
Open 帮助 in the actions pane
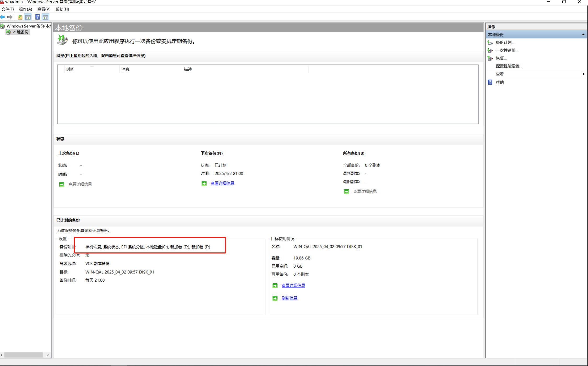click(499, 82)
